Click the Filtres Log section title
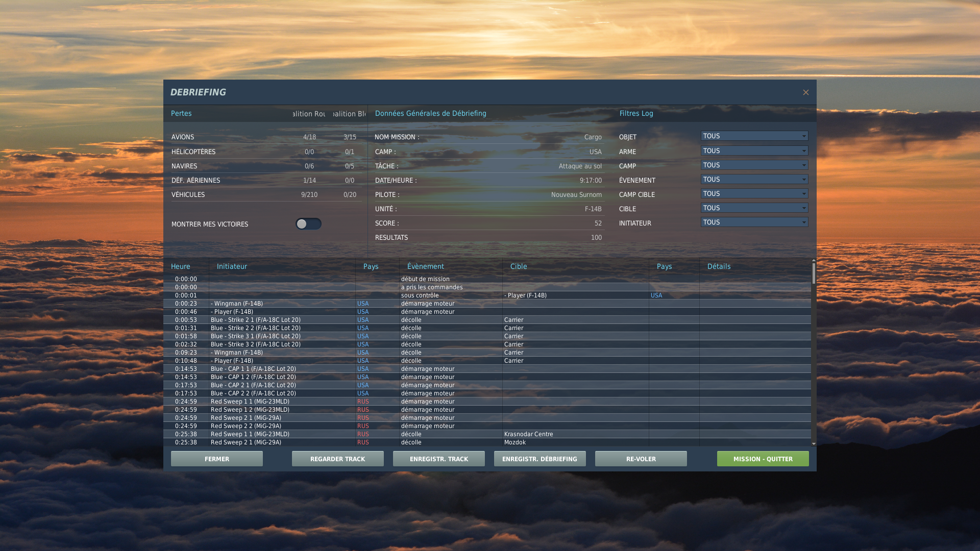980x551 pixels. (x=636, y=113)
